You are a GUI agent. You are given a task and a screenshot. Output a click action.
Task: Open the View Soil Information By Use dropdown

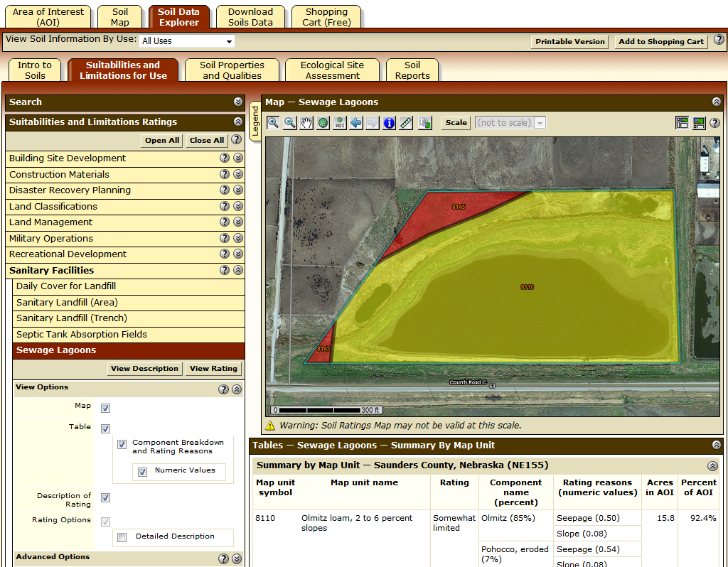point(186,41)
